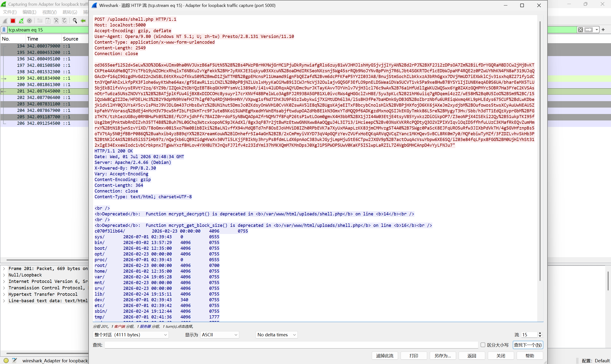This screenshot has height=364, width=611.
Task: Open capture options gear icon
Action: coord(29,21)
